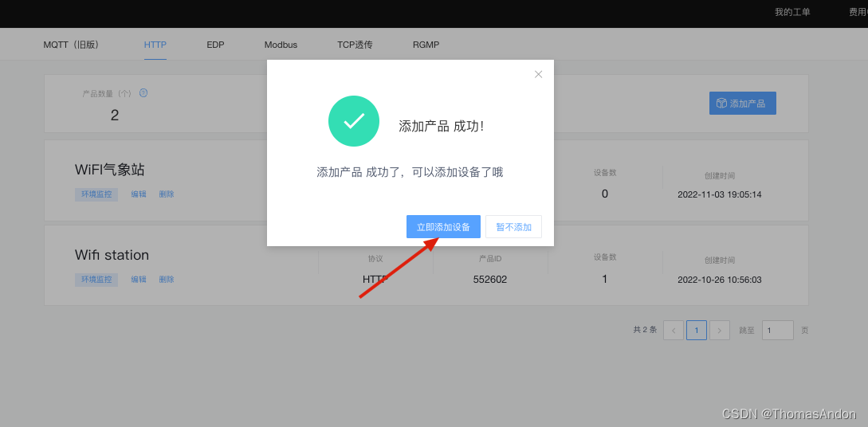Open the EDP tab
The image size is (868, 427).
tap(215, 45)
